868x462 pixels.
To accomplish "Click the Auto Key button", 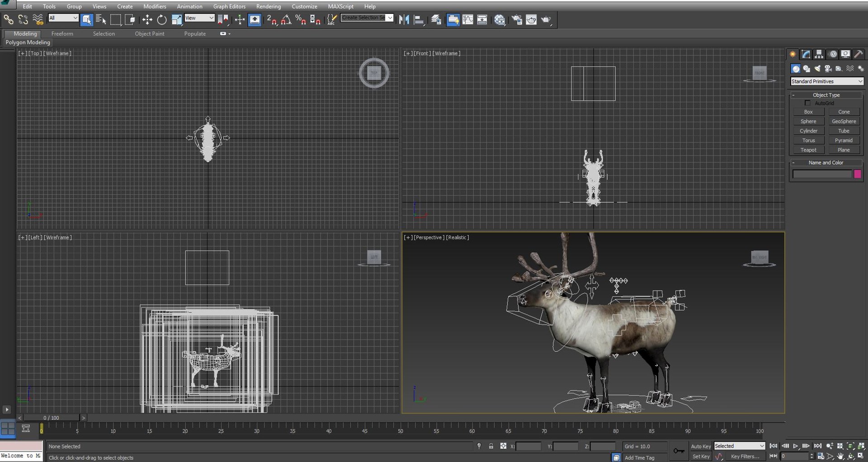I will click(x=701, y=446).
